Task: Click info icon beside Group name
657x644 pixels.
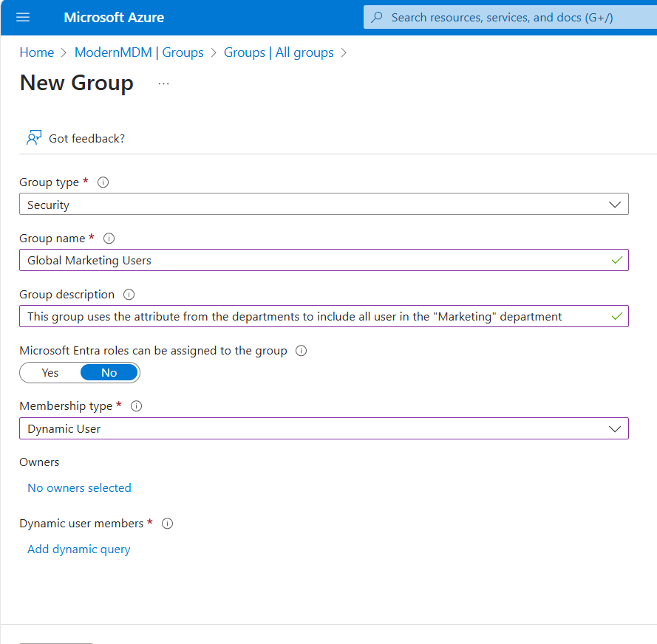Action: pos(109,239)
